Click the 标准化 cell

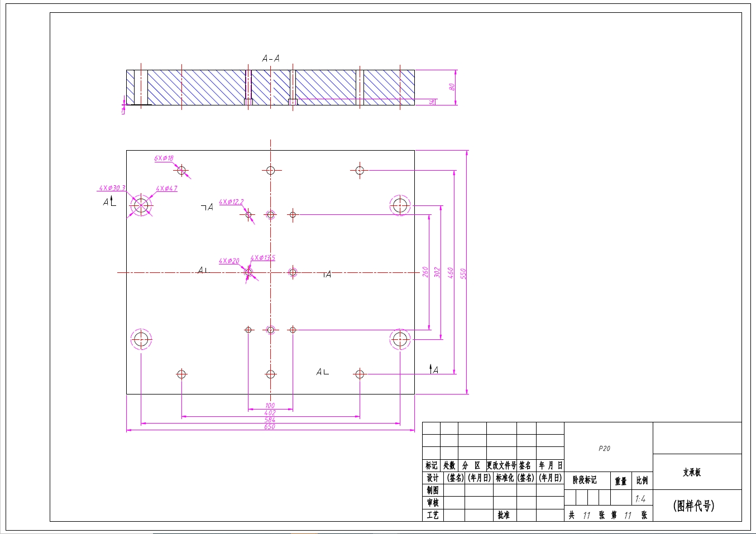click(x=505, y=478)
